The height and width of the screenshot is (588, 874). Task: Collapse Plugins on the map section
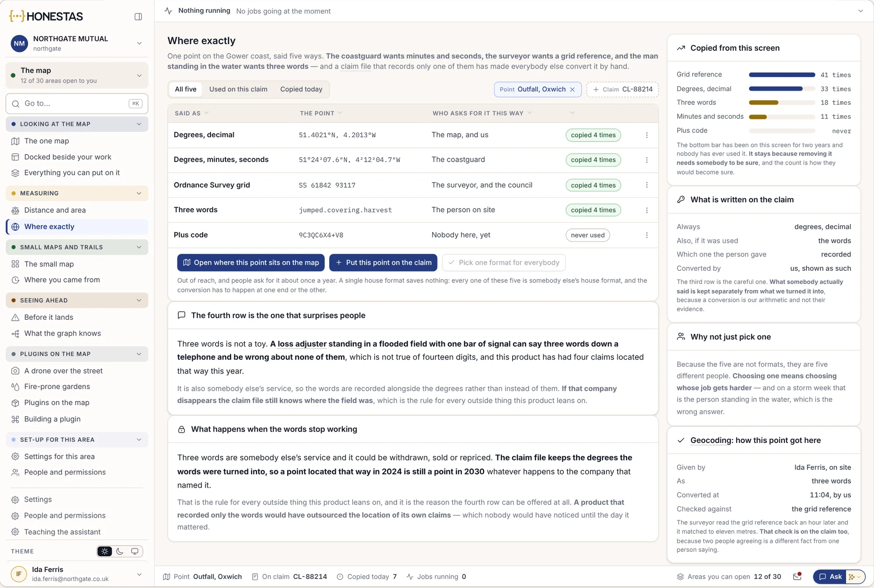point(77,354)
